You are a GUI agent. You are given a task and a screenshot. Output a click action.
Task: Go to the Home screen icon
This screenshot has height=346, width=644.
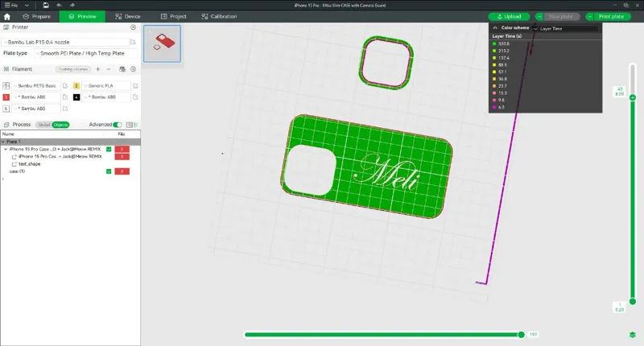pyautogui.click(x=7, y=17)
